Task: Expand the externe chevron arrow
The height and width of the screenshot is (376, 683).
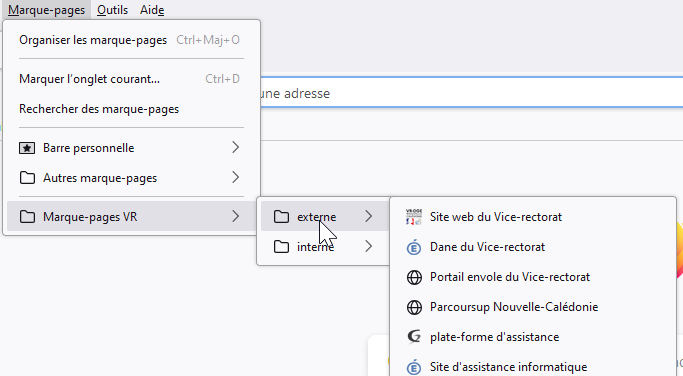Action: pos(369,216)
